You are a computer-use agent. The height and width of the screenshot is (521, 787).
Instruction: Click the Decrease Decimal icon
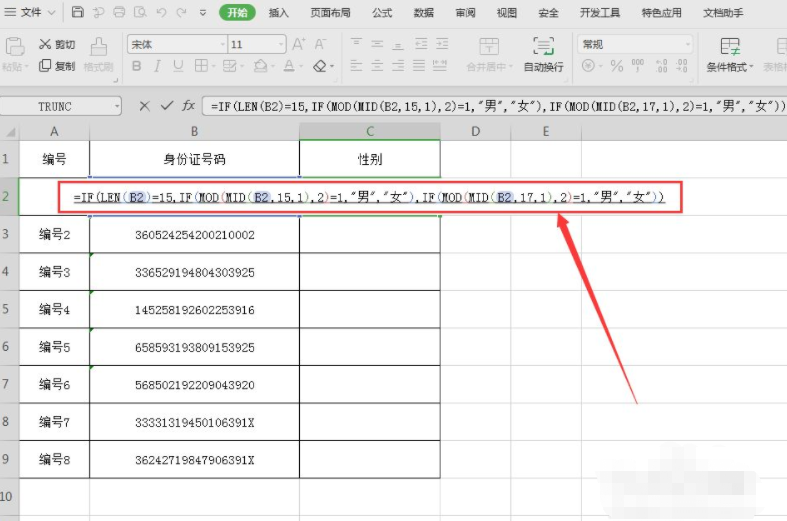[x=682, y=66]
